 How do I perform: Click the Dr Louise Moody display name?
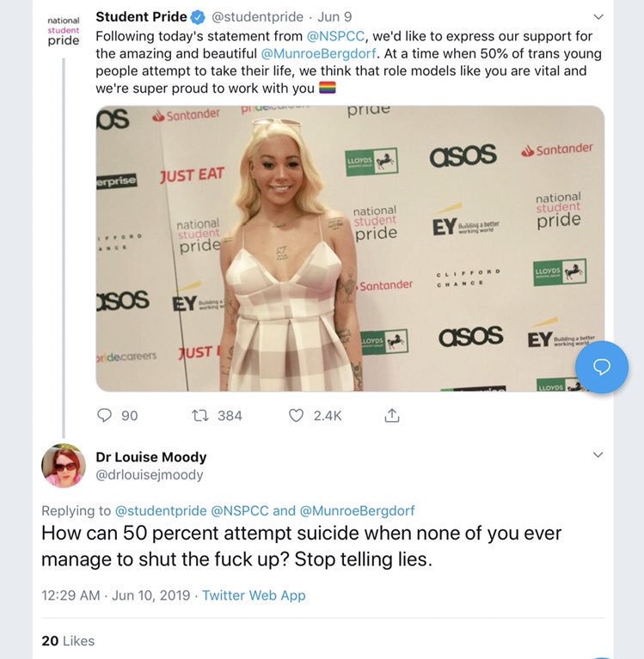coord(151,457)
